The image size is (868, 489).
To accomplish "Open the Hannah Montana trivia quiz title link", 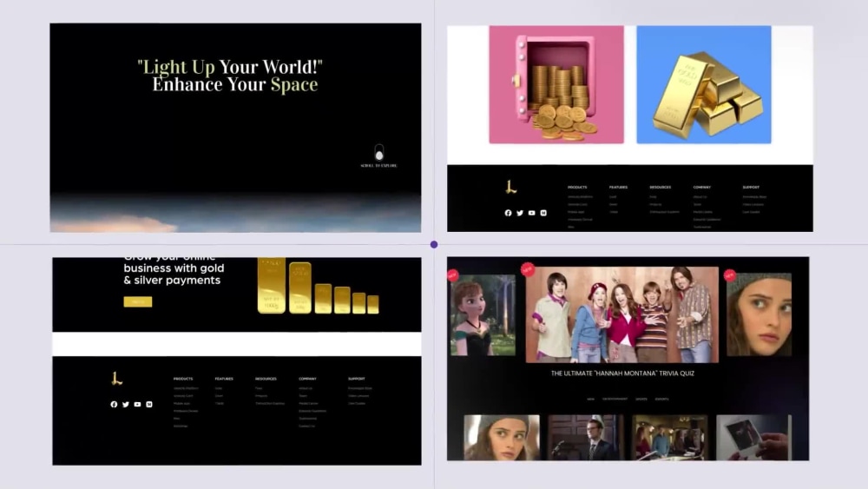I will [x=622, y=373].
